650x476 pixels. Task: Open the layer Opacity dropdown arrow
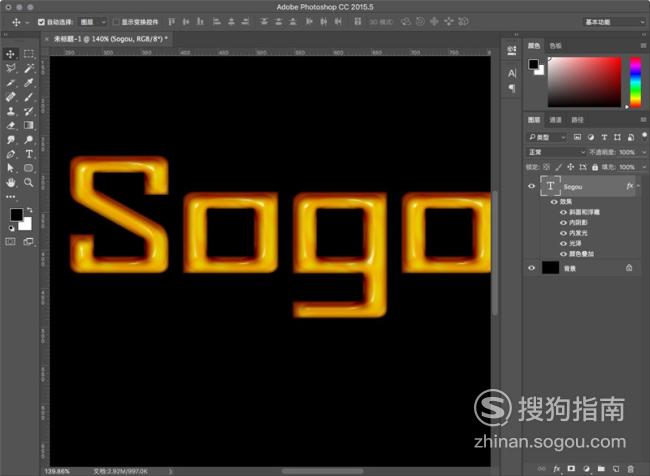[644, 152]
